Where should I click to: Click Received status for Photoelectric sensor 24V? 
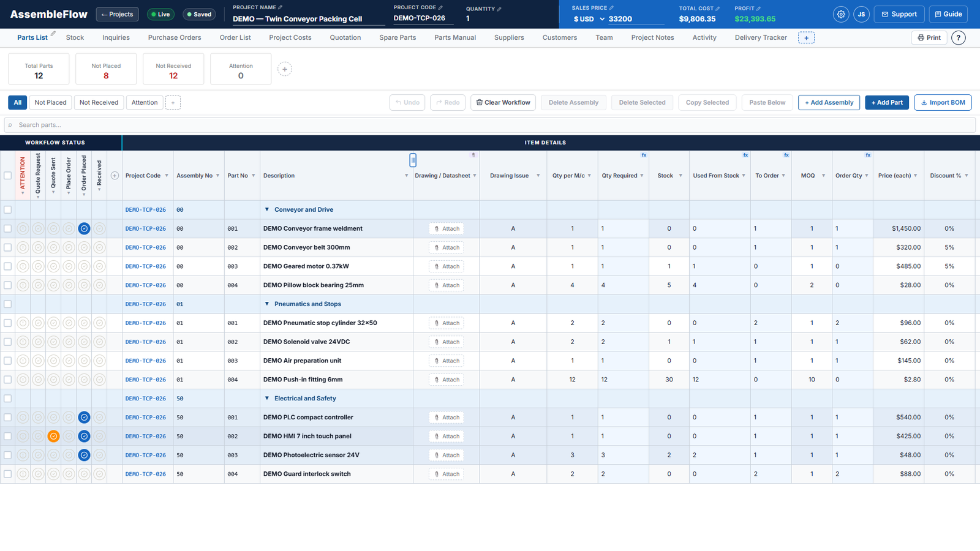coord(99,455)
